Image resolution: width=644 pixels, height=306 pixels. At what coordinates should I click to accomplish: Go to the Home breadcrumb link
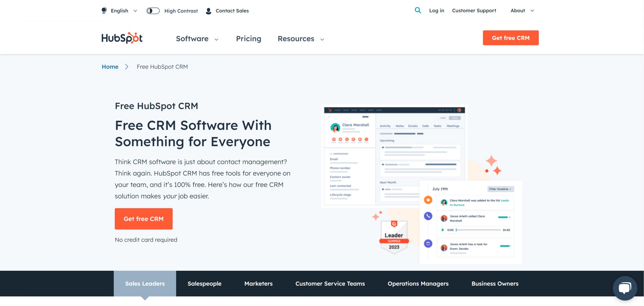coord(110,67)
